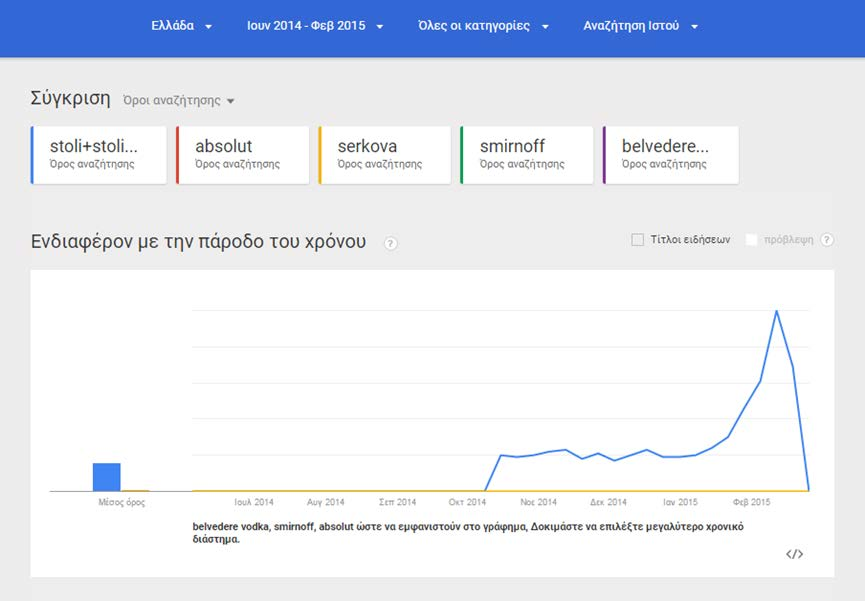Click the Οκτ 2014 axis label
Screen dimensions: 865x601
467,502
